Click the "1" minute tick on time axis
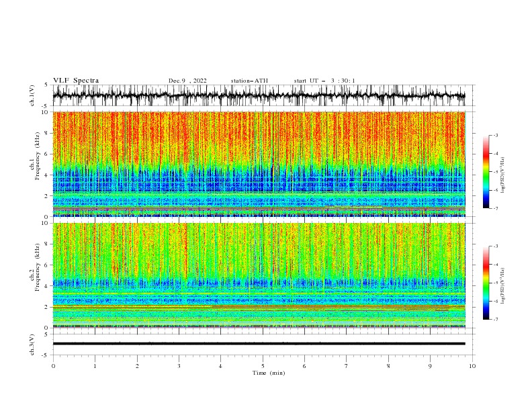 coord(95,366)
